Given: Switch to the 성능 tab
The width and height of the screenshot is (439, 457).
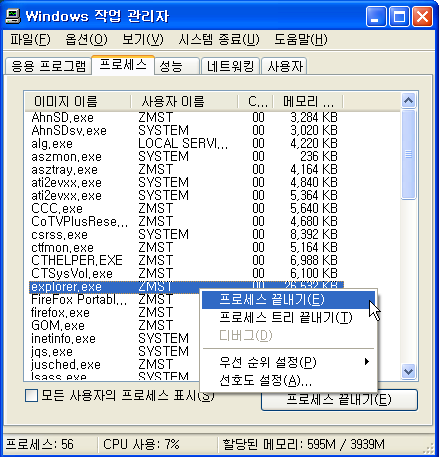Looking at the screenshot, I should 177,66.
